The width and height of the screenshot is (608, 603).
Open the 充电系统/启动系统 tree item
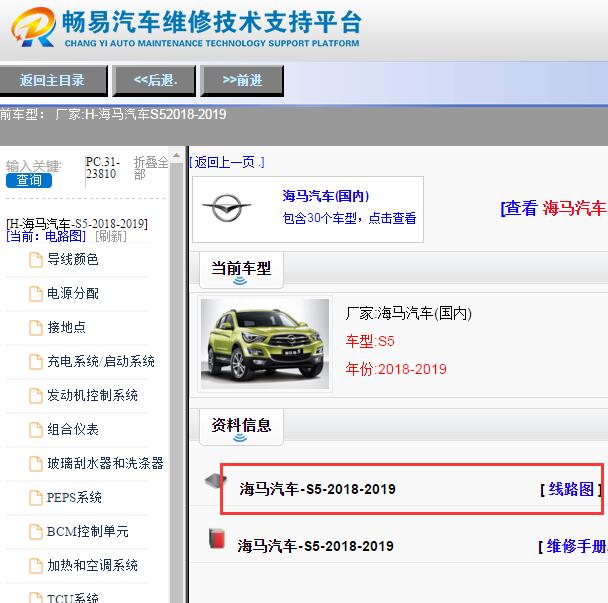click(x=101, y=361)
